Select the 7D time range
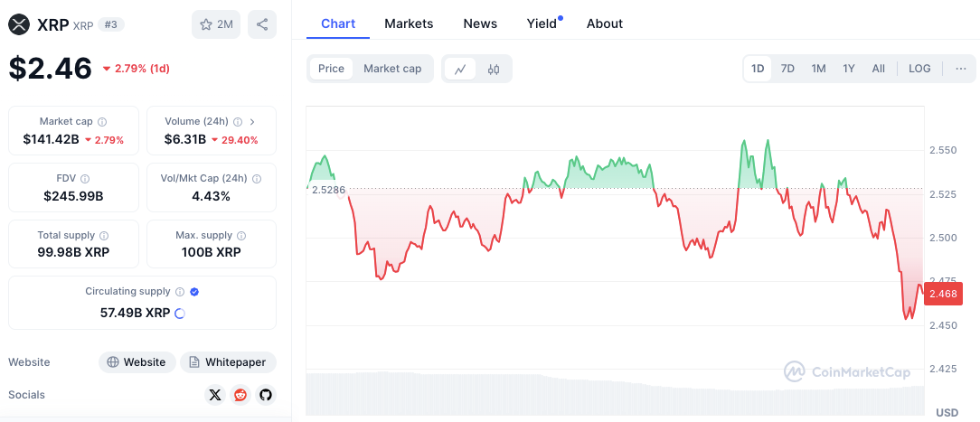The height and width of the screenshot is (422, 980). 787,69
